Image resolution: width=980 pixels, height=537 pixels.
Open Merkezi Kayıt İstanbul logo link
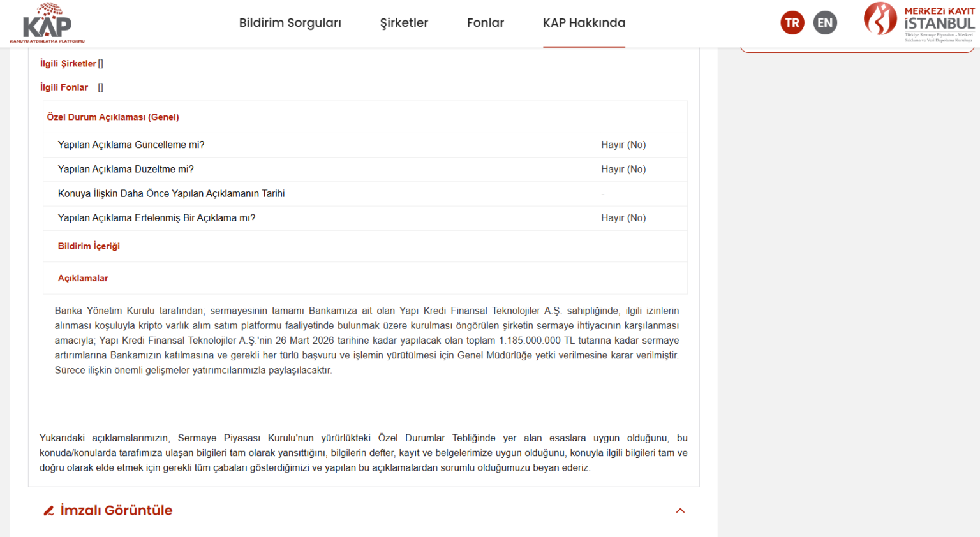click(919, 22)
